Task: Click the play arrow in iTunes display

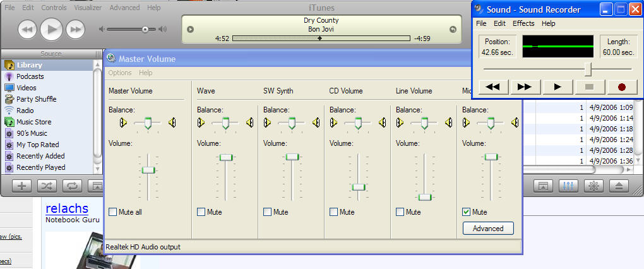Action: (190, 29)
